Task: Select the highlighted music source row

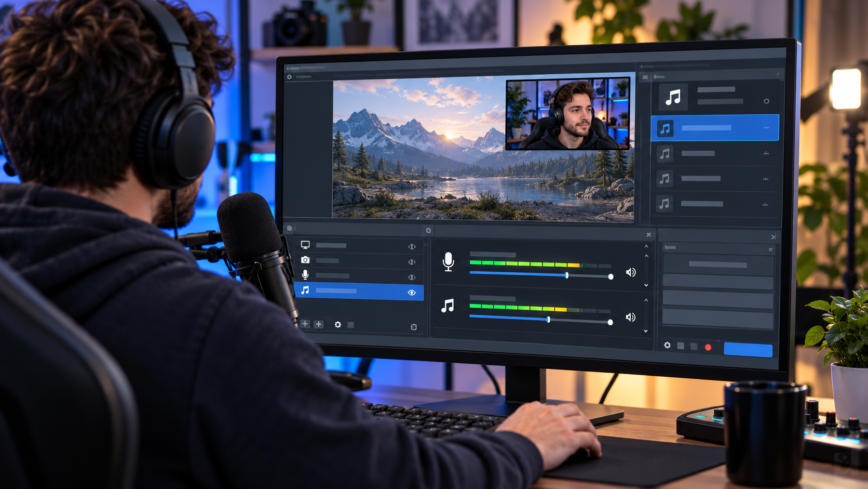Action: coord(359,292)
